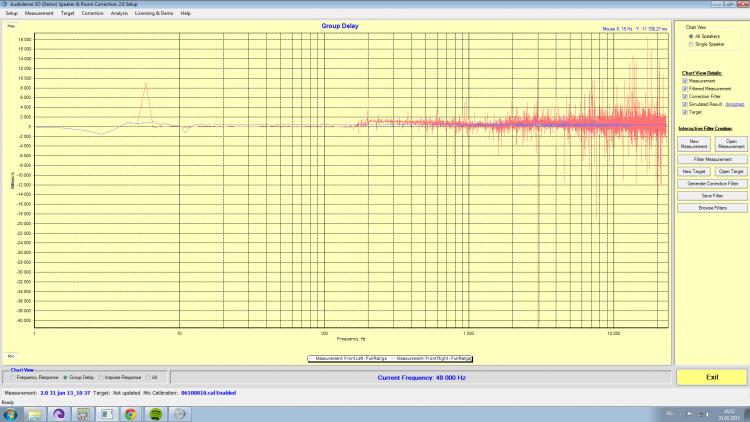The width and height of the screenshot is (750, 422).
Task: Select the All chart view radio button
Action: pyautogui.click(x=148, y=378)
